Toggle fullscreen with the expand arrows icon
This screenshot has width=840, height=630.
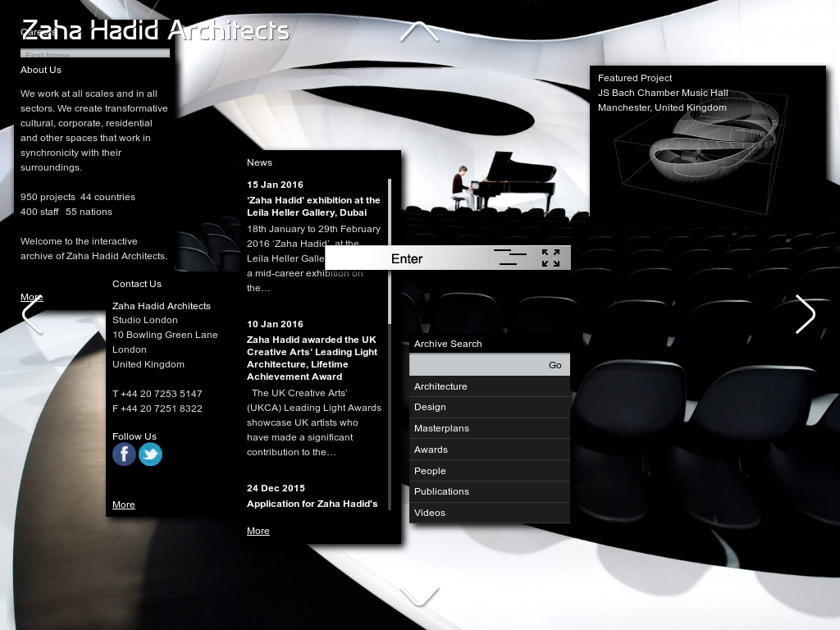[550, 258]
